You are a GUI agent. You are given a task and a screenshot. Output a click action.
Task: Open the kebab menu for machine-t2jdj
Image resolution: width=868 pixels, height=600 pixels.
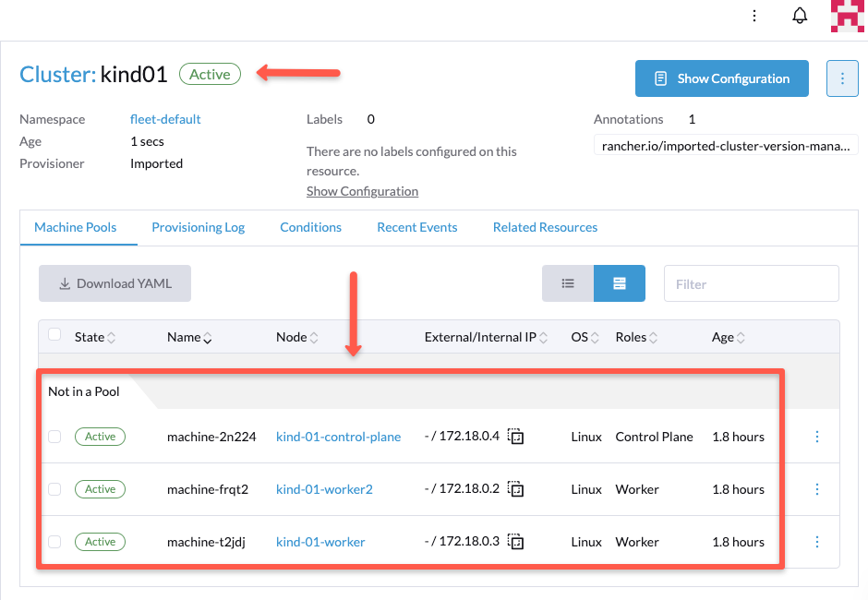coord(816,542)
